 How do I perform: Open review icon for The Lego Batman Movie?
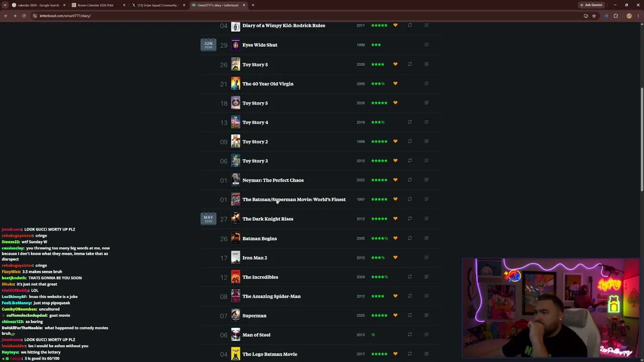point(426,354)
